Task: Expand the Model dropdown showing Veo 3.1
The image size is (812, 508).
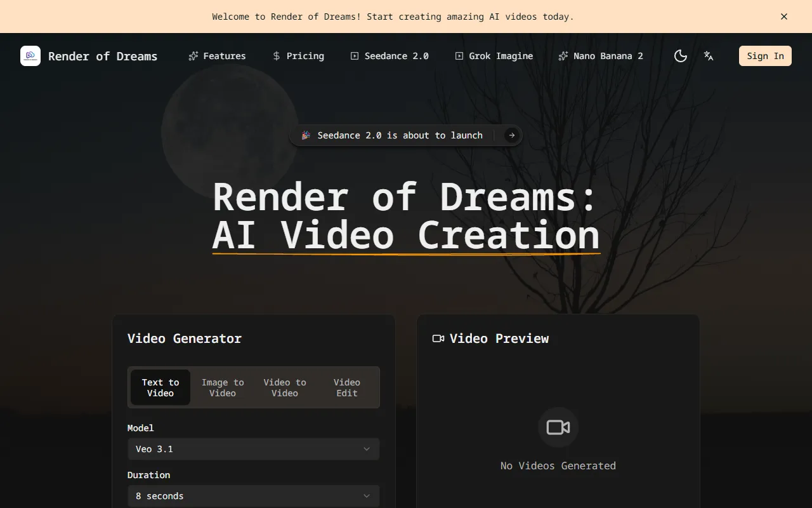Action: click(254, 449)
